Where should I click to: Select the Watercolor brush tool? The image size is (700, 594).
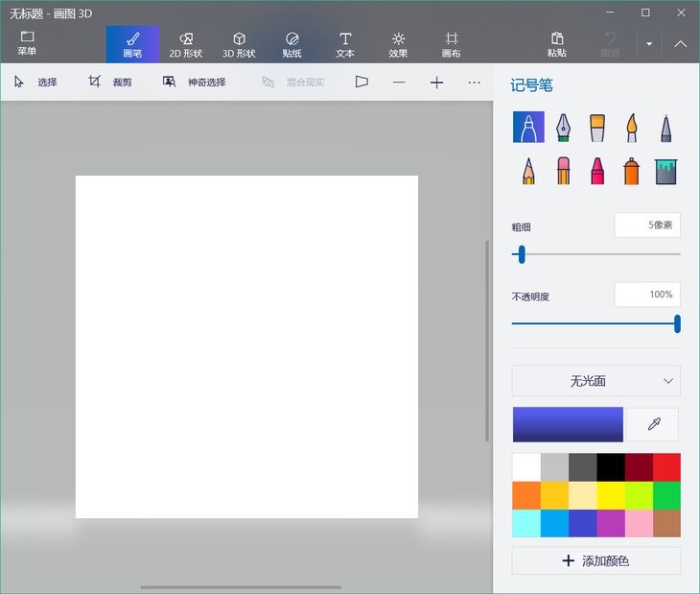pos(632,128)
